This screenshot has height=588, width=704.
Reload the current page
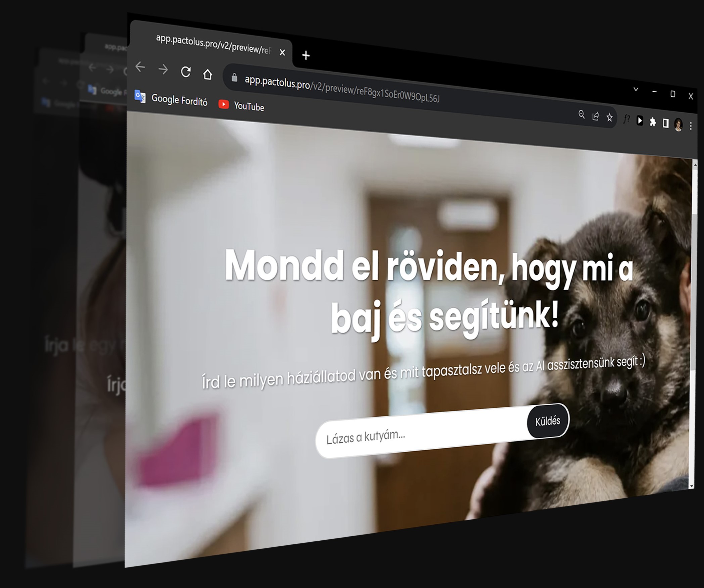coord(186,72)
